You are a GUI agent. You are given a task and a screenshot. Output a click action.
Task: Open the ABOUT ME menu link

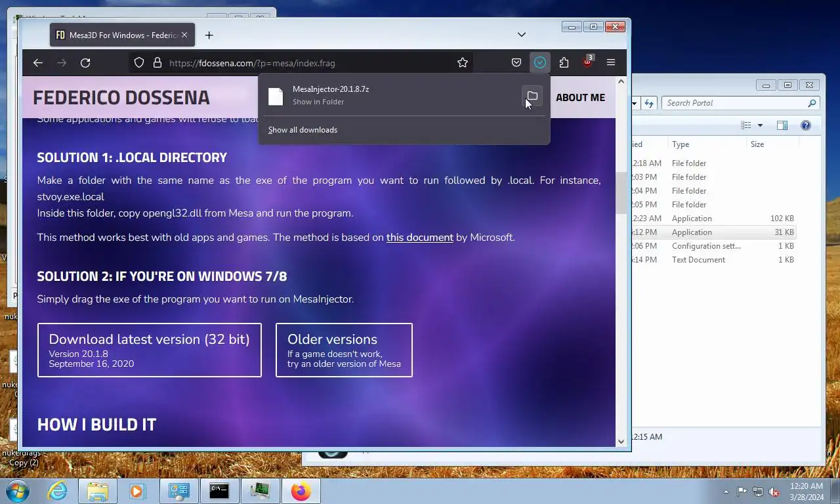coord(580,97)
